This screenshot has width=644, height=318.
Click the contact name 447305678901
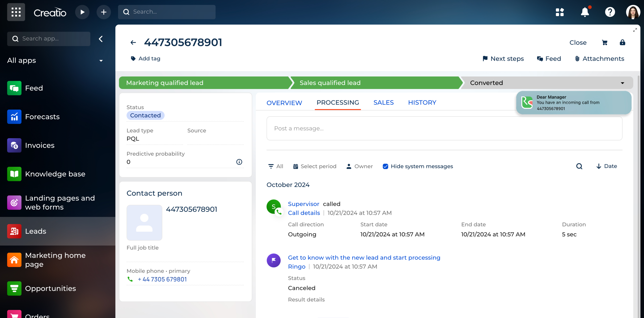[192, 209]
